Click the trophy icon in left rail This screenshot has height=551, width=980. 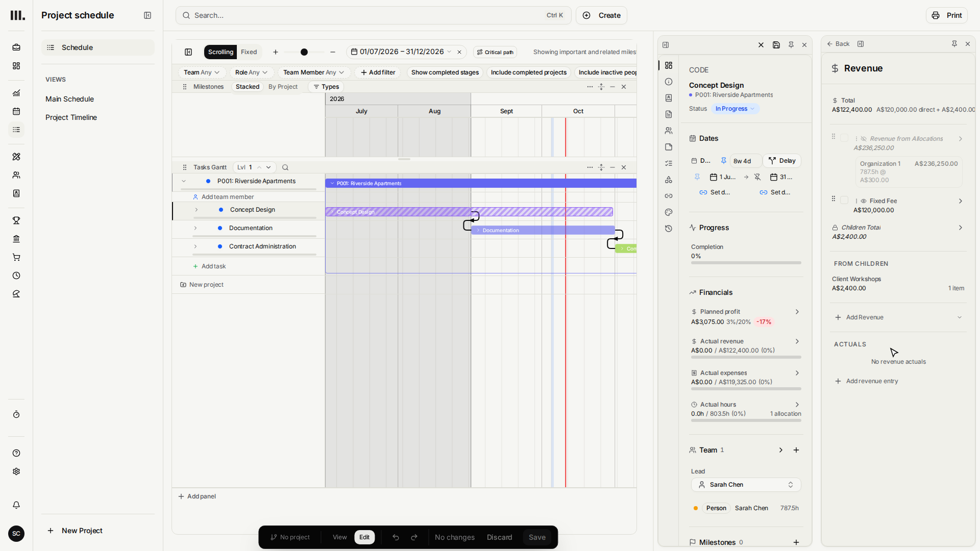(x=16, y=220)
